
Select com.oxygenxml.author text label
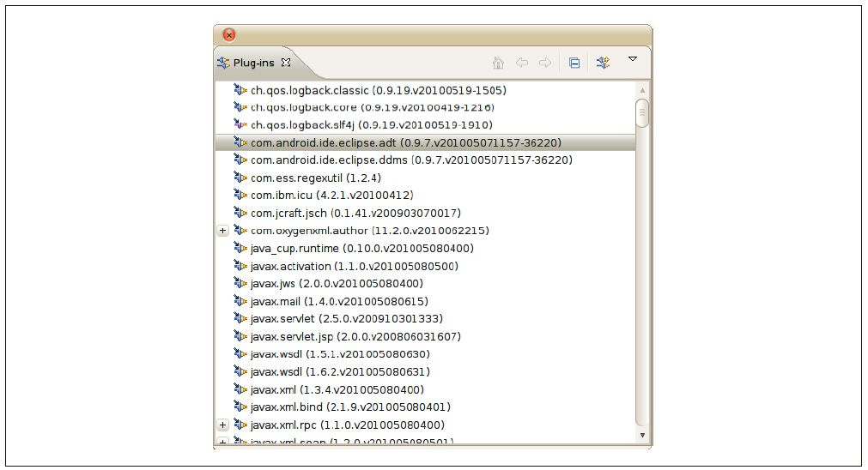click(370, 231)
